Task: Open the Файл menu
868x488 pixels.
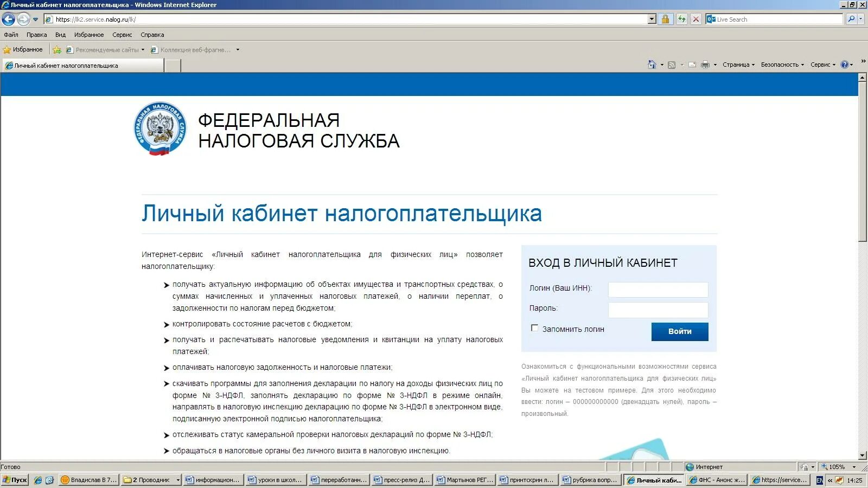Action: [11, 34]
